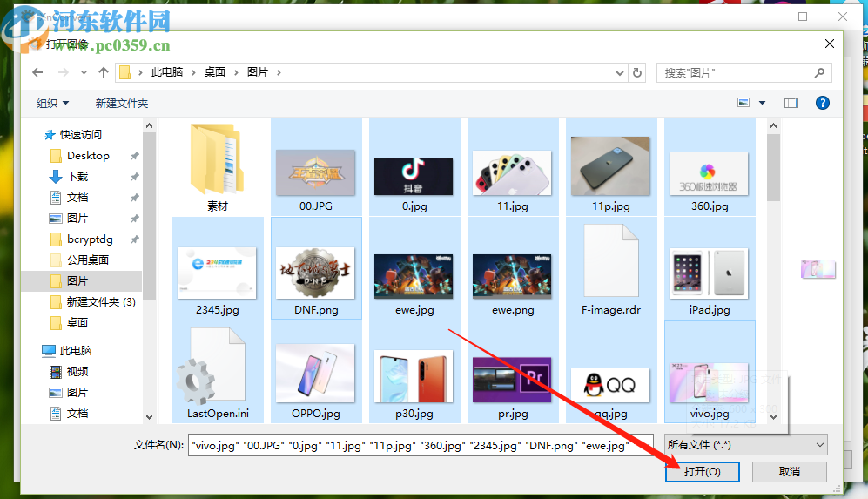Viewport: 868px width, 499px height.
Task: Expand the address bar history dropdown
Action: (620, 72)
